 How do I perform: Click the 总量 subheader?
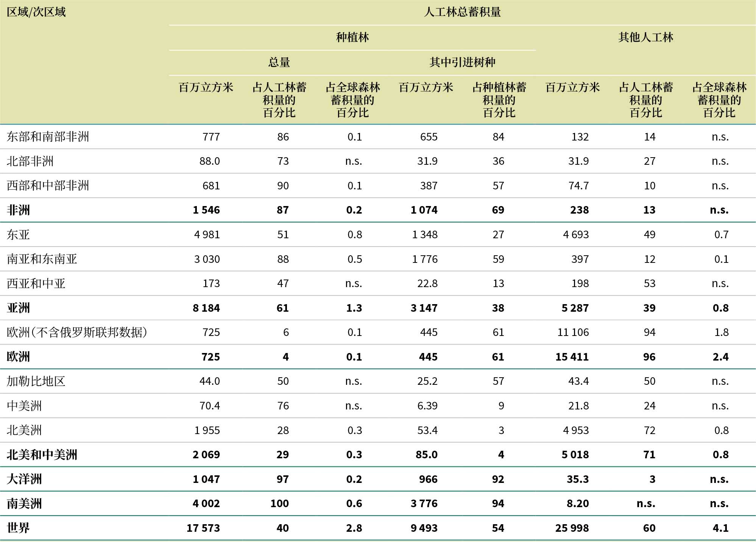[279, 62]
